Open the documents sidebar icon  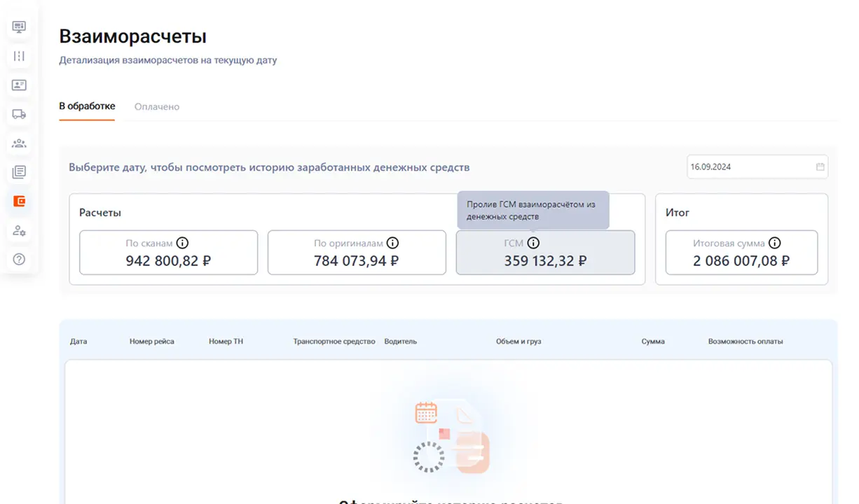[19, 172]
